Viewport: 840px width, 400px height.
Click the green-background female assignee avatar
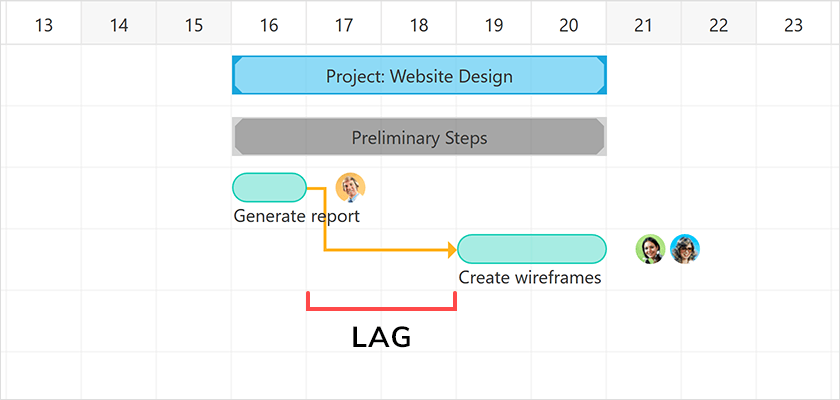coord(650,249)
